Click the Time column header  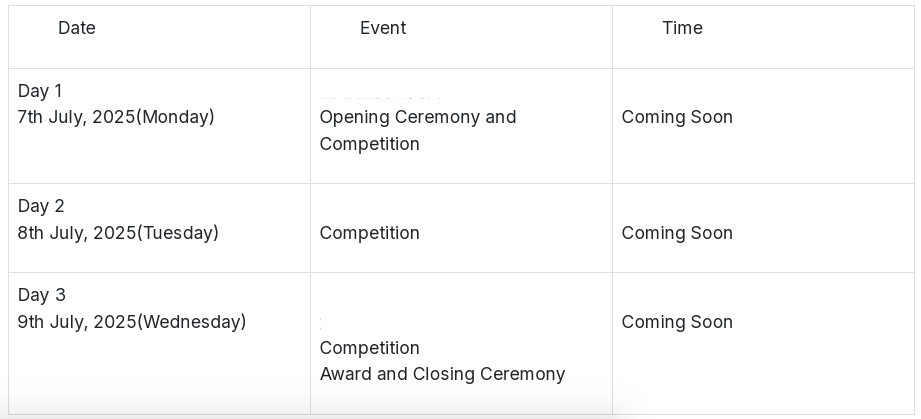[x=683, y=28]
